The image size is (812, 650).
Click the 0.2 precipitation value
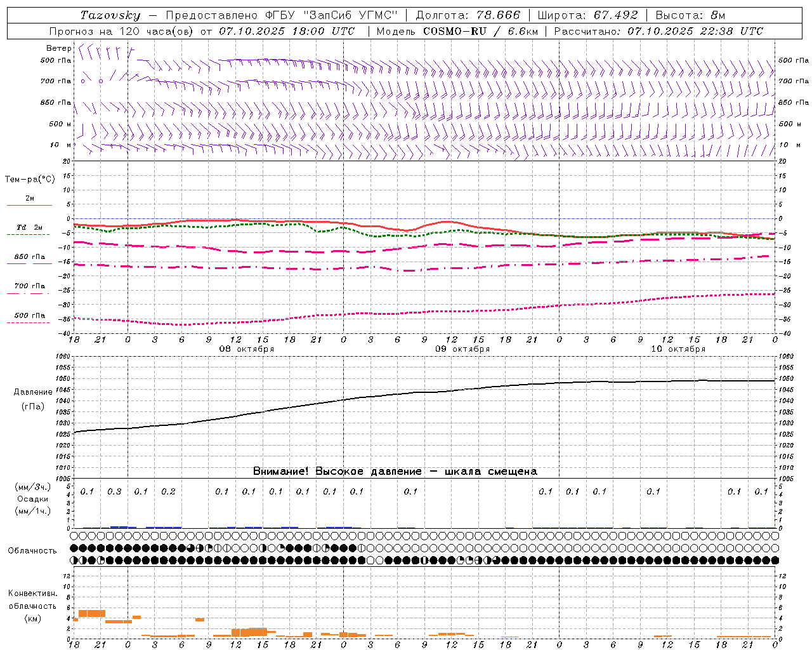pyautogui.click(x=168, y=491)
